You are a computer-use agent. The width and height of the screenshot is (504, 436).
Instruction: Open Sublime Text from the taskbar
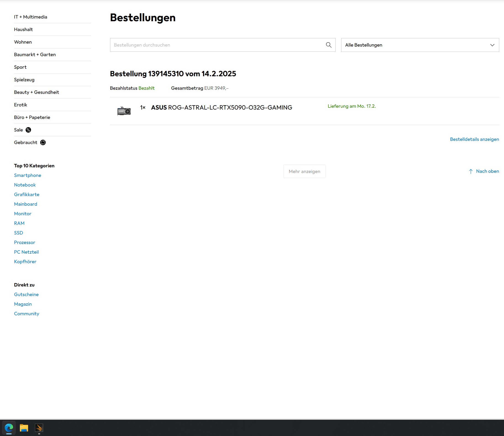click(x=39, y=428)
